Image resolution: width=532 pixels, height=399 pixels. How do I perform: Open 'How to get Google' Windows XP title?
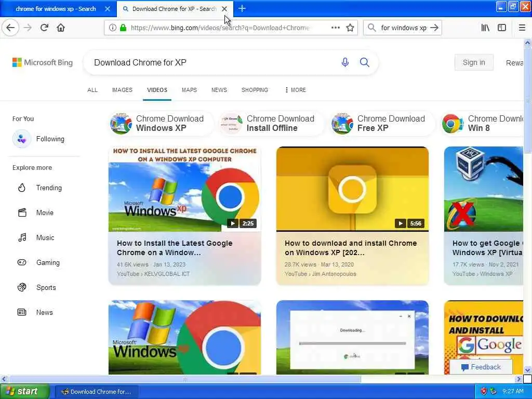(x=487, y=248)
